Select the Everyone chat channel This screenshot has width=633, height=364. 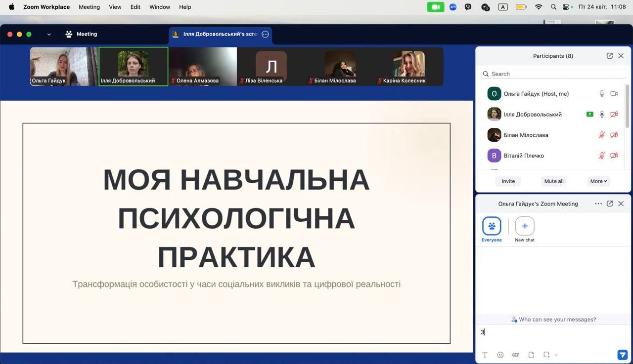[492, 230]
